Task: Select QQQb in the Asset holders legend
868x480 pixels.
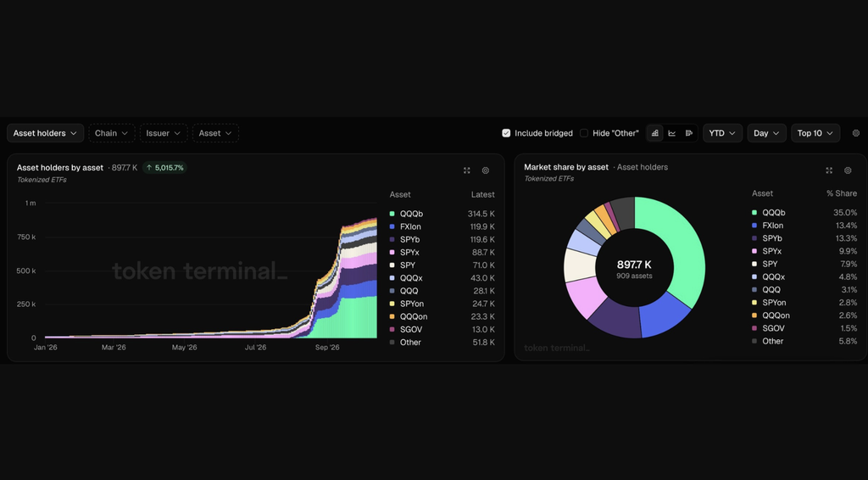Action: coord(411,214)
